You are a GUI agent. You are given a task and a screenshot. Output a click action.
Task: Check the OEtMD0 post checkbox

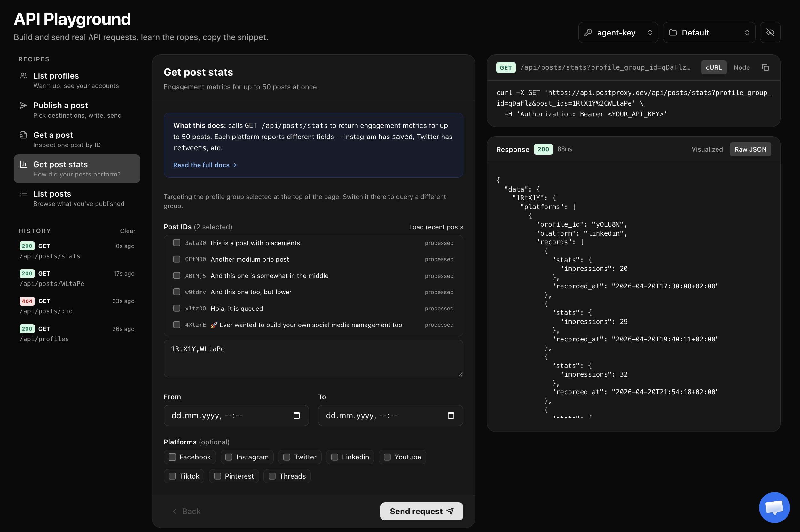tap(177, 259)
